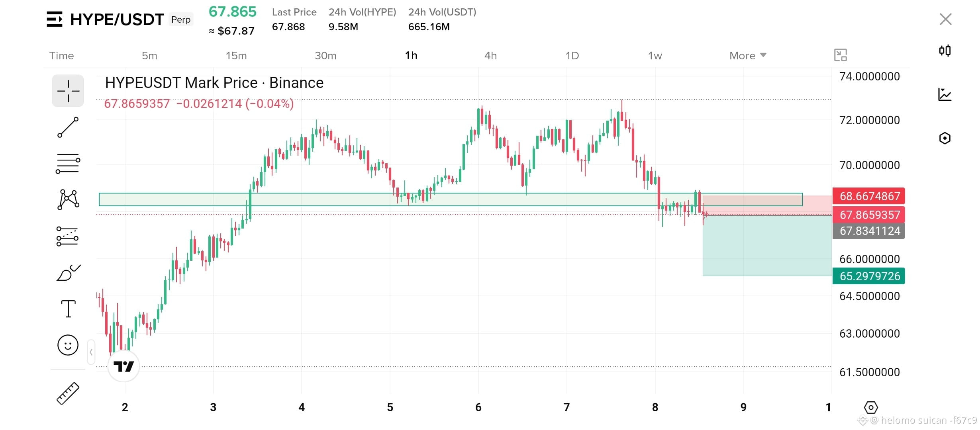This screenshot has width=980, height=430.
Task: Open the candlestick chart type icon
Action: [945, 51]
